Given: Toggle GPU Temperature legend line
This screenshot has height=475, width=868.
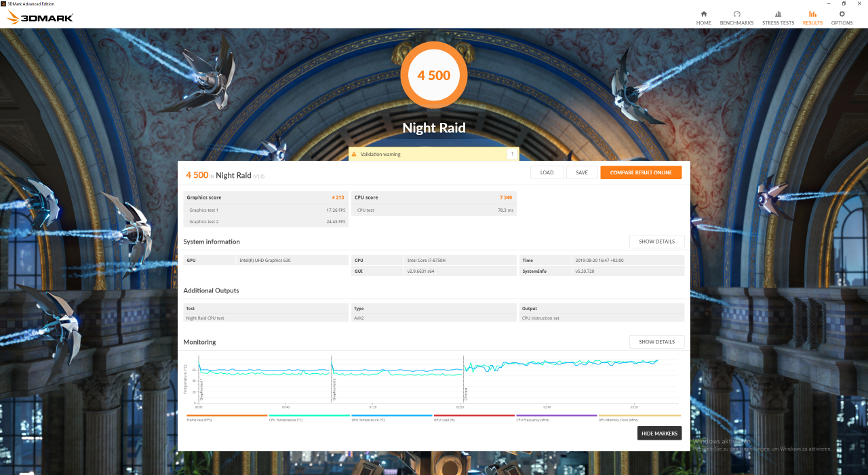Looking at the screenshot, I should pos(391,417).
